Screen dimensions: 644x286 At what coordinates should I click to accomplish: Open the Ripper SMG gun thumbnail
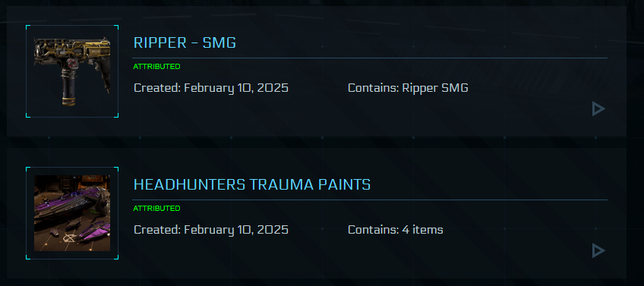tap(72, 71)
